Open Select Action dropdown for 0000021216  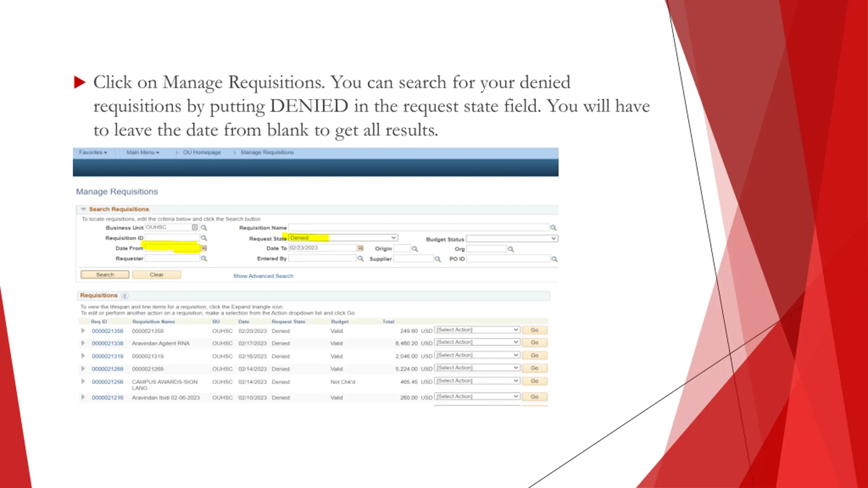click(x=477, y=396)
